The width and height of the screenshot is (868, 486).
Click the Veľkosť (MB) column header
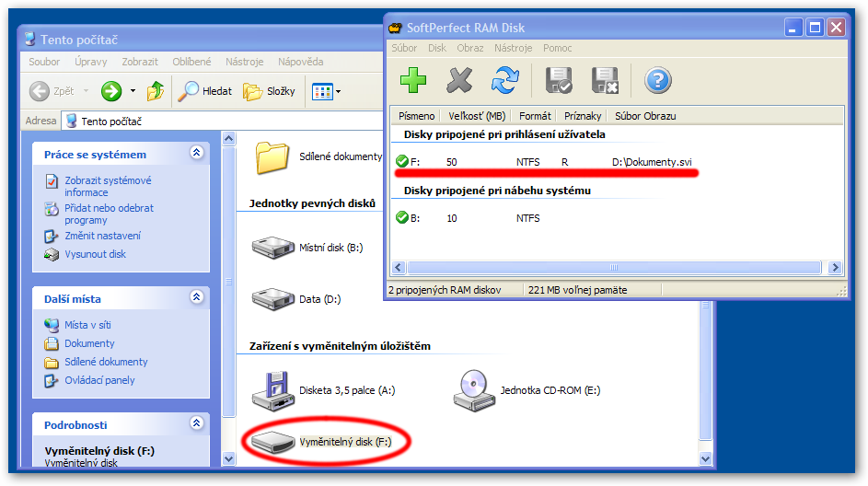pyautogui.click(x=476, y=116)
